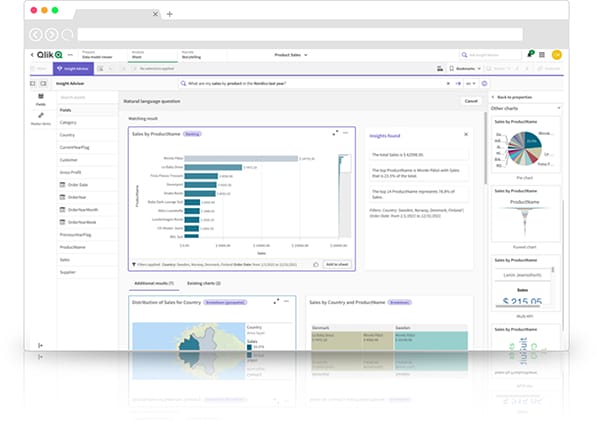Select the OrderYear calendar field
This screenshot has width=596, height=429.
87,197
